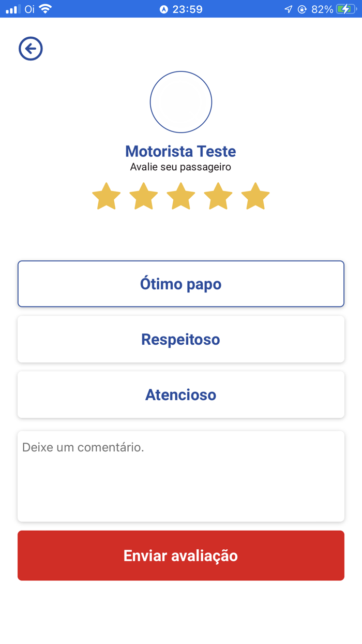
Task: Tap the 'Enviar avaliação' button
Action: 180,555
